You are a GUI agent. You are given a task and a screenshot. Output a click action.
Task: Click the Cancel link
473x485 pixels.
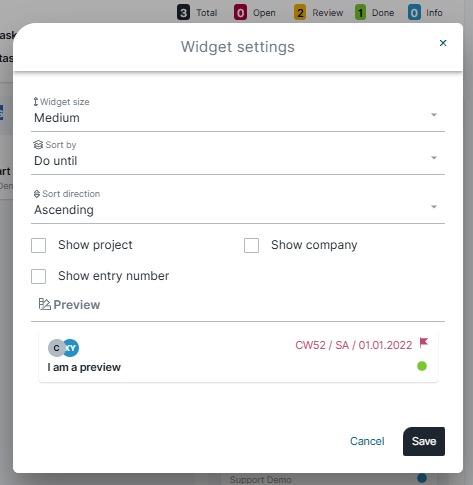click(x=367, y=441)
